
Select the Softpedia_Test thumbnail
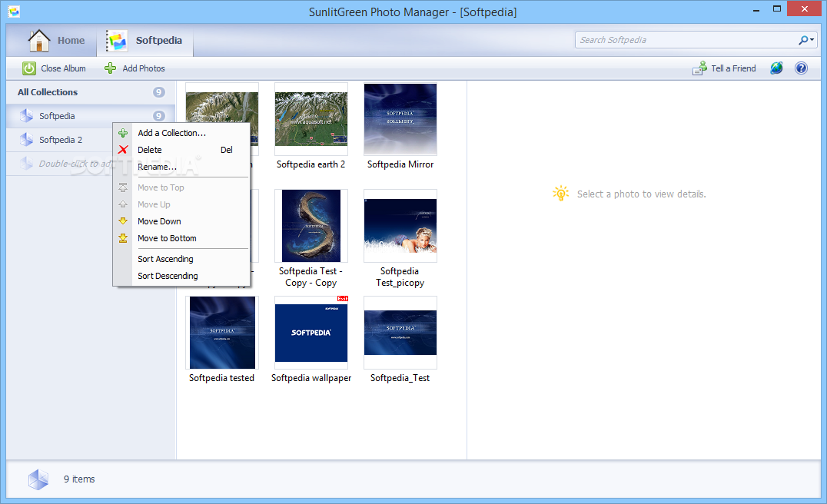400,333
